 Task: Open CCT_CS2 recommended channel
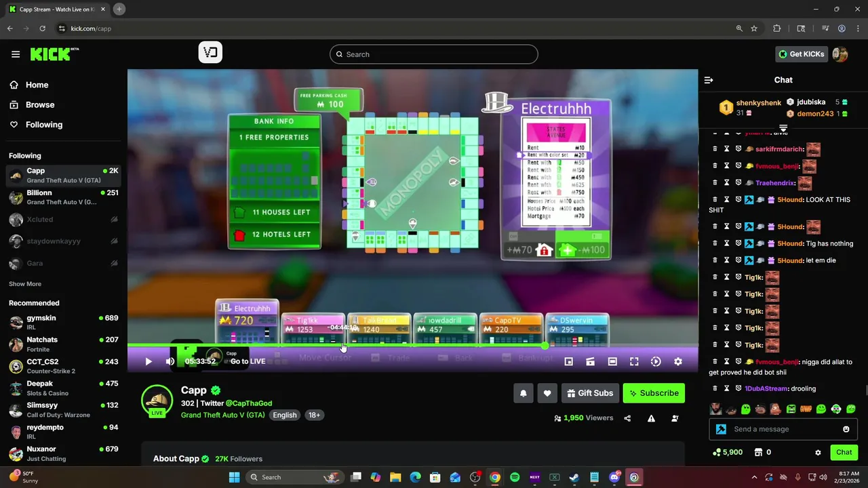[64, 367]
